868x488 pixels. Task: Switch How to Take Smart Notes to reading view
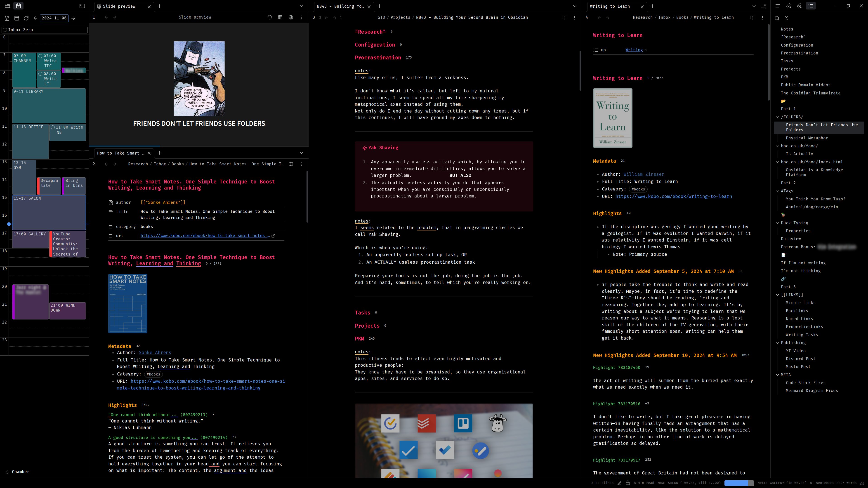pos(291,164)
